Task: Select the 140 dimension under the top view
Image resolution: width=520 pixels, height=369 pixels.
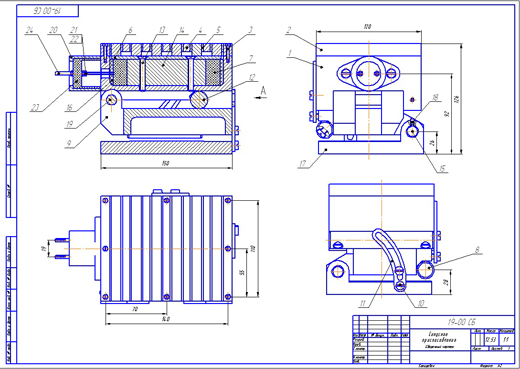Action: (x=166, y=319)
